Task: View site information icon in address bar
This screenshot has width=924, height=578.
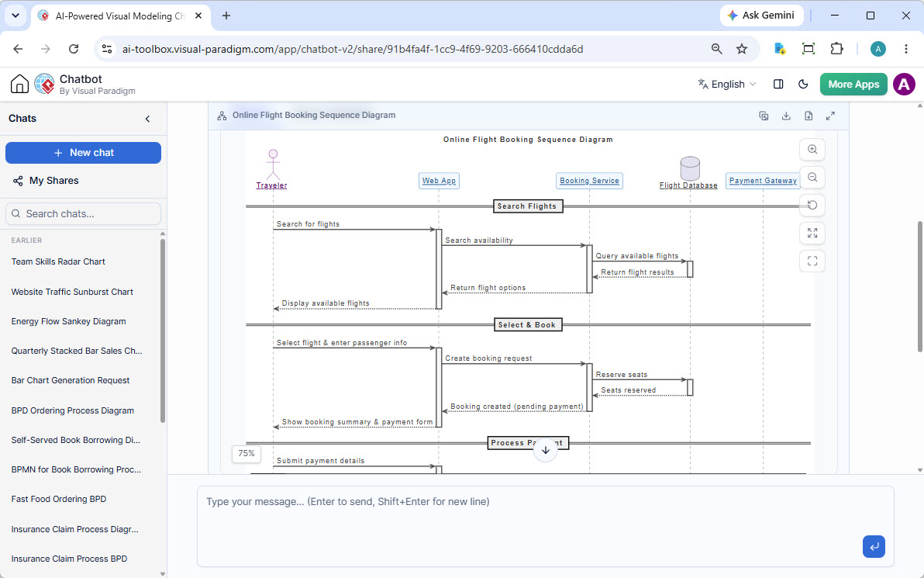Action: pos(107,49)
